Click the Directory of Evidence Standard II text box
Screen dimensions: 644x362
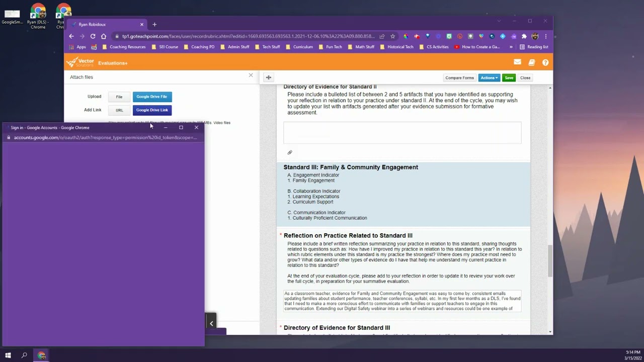(403, 133)
